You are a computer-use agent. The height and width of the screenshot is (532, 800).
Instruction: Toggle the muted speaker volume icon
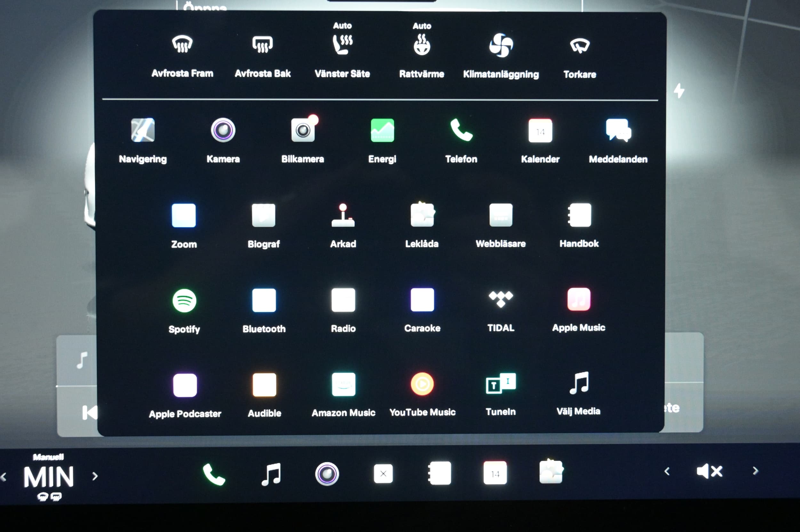(x=709, y=471)
